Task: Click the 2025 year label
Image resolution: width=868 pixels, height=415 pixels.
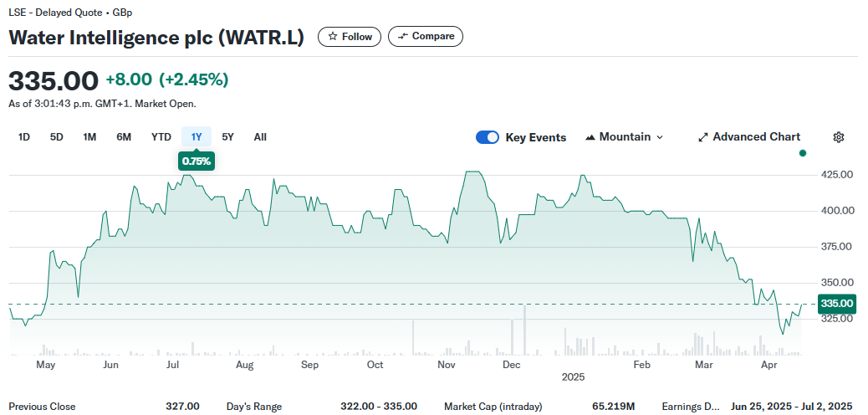Action: [573, 377]
